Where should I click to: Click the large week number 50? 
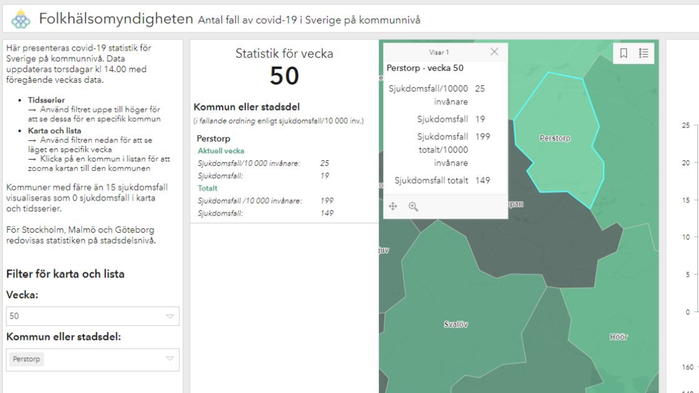[x=284, y=76]
